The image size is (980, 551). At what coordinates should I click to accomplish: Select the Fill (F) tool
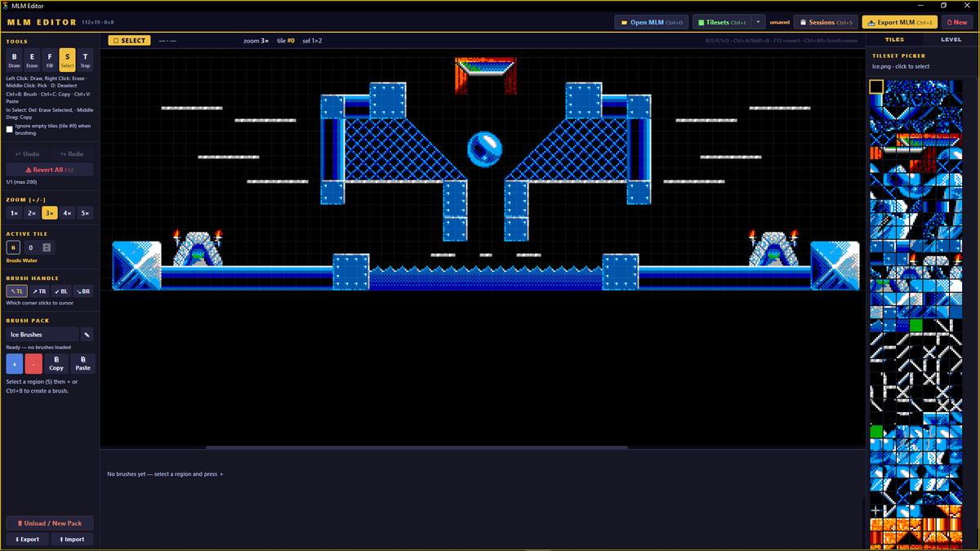pyautogui.click(x=50, y=60)
